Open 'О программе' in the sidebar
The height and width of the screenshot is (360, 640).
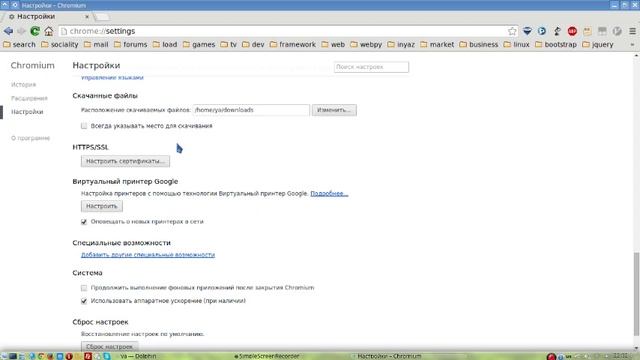point(31,138)
